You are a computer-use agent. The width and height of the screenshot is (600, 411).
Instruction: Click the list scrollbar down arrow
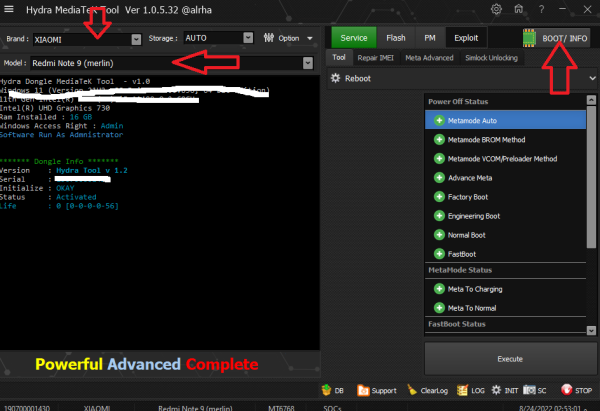point(591,330)
